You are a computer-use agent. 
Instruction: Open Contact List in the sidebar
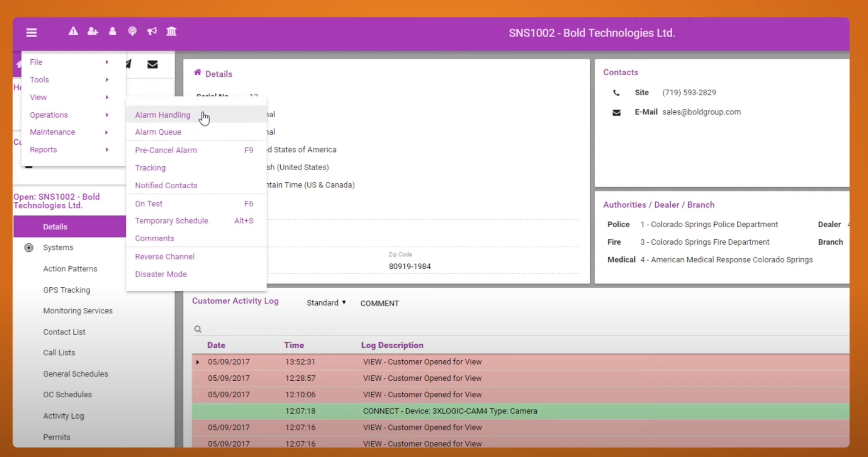click(x=64, y=332)
